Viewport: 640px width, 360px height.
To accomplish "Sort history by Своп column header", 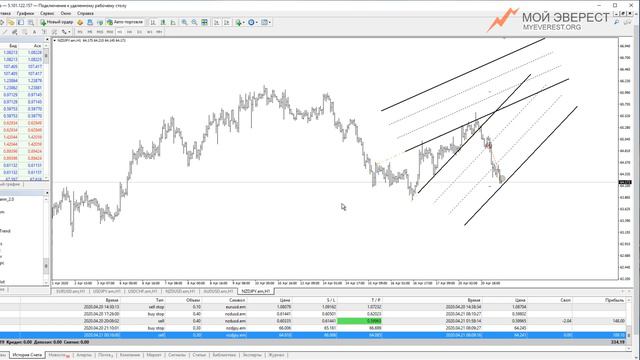I will coord(565,300).
